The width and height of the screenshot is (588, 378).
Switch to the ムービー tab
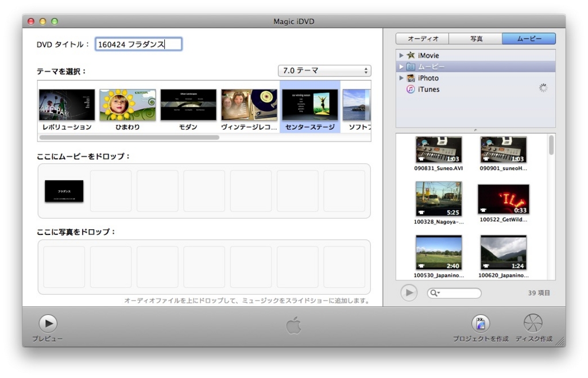(x=529, y=38)
